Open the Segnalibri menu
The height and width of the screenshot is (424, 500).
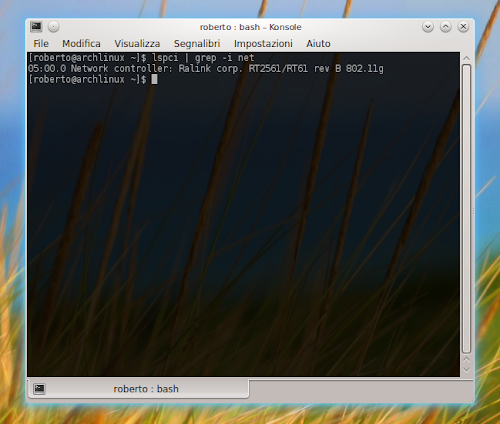197,44
